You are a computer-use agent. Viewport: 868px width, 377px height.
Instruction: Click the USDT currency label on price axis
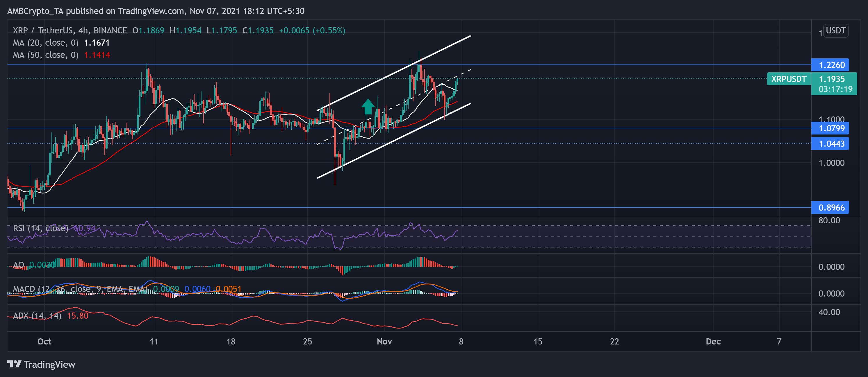click(x=836, y=30)
